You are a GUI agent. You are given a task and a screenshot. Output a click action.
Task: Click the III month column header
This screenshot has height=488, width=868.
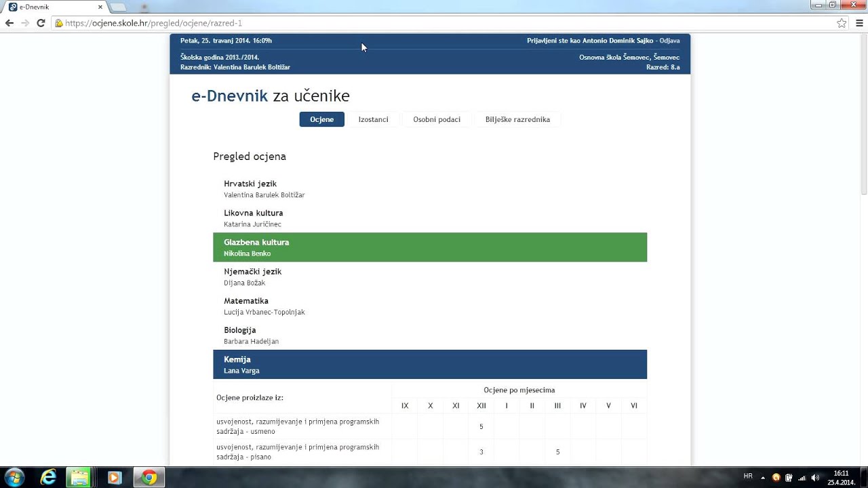point(557,406)
